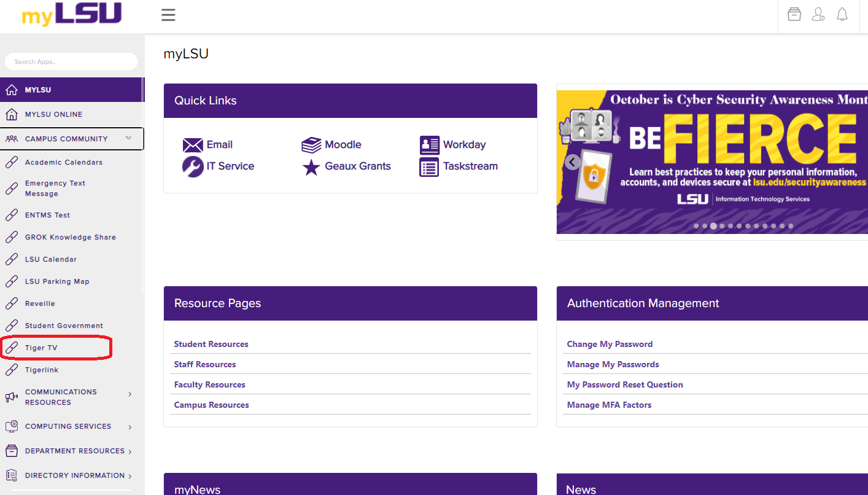Click the Quick Links panel header
The image size is (868, 495).
351,101
